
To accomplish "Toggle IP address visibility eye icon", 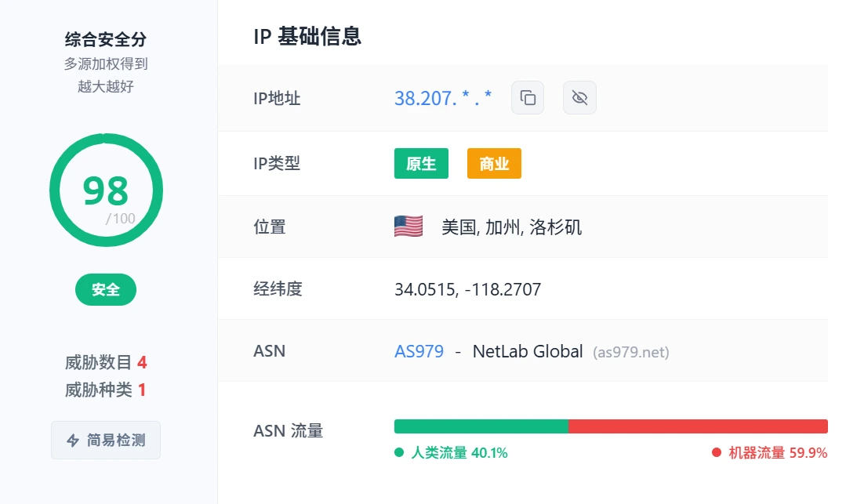I will (579, 98).
